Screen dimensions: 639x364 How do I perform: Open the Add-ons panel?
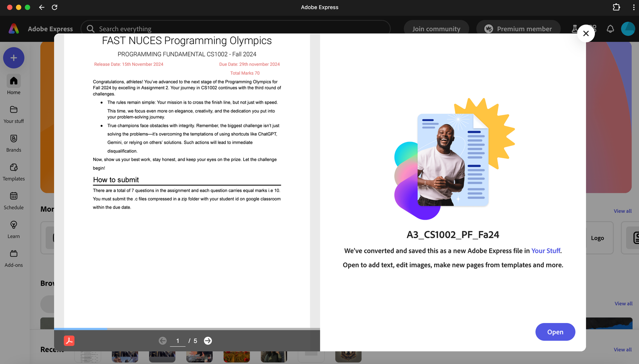[14, 258]
